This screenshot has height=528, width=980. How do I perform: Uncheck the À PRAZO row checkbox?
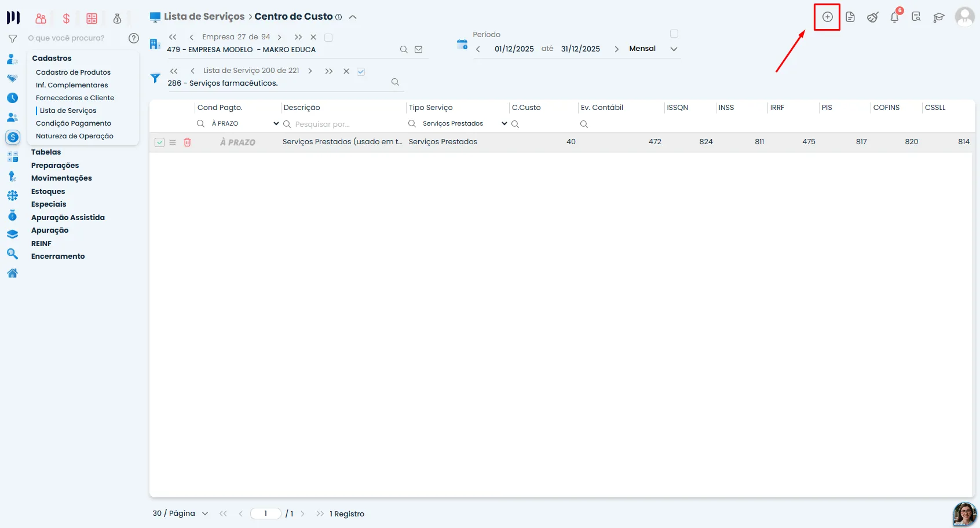click(160, 142)
